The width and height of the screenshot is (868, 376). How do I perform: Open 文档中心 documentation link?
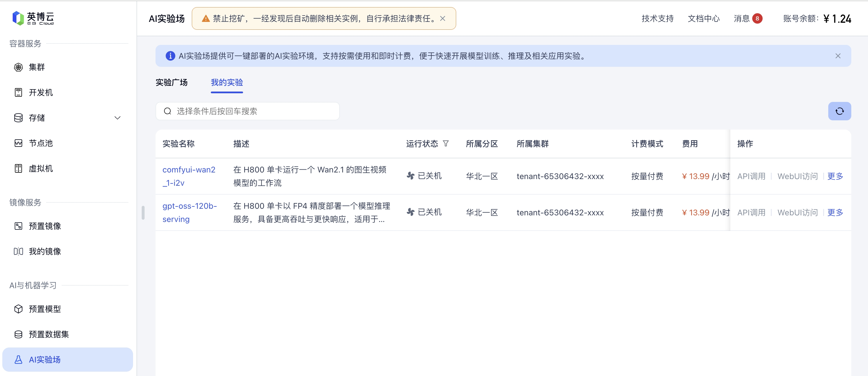703,18
